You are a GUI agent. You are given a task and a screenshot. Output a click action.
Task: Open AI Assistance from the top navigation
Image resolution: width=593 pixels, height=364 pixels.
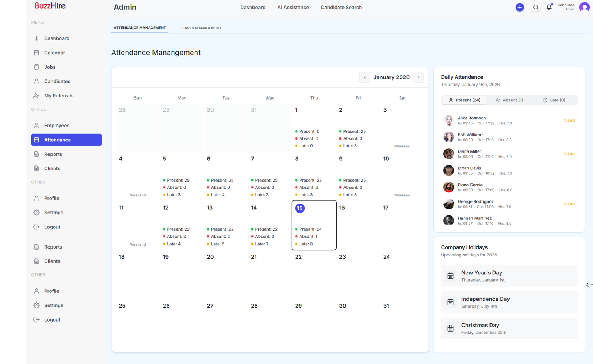pyautogui.click(x=293, y=7)
